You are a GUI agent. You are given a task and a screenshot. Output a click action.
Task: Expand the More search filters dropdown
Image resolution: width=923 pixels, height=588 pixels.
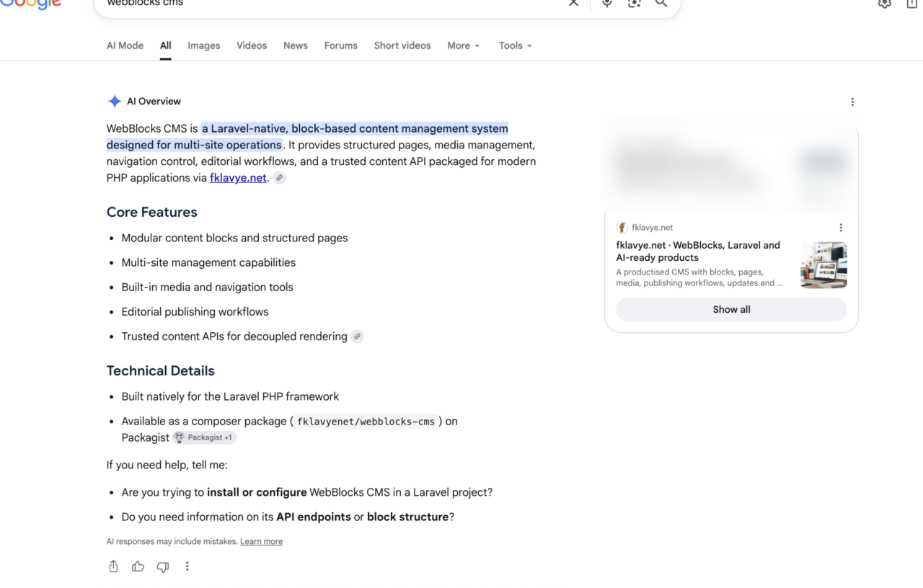[x=463, y=45]
